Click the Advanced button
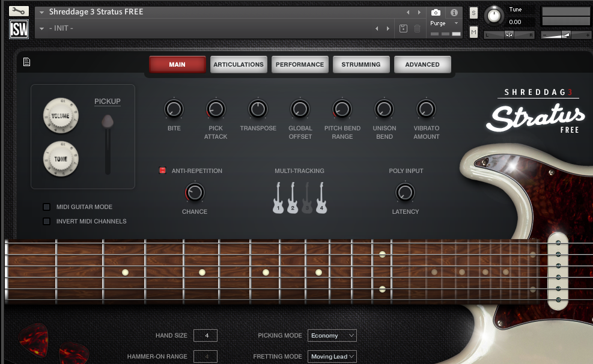 point(422,65)
